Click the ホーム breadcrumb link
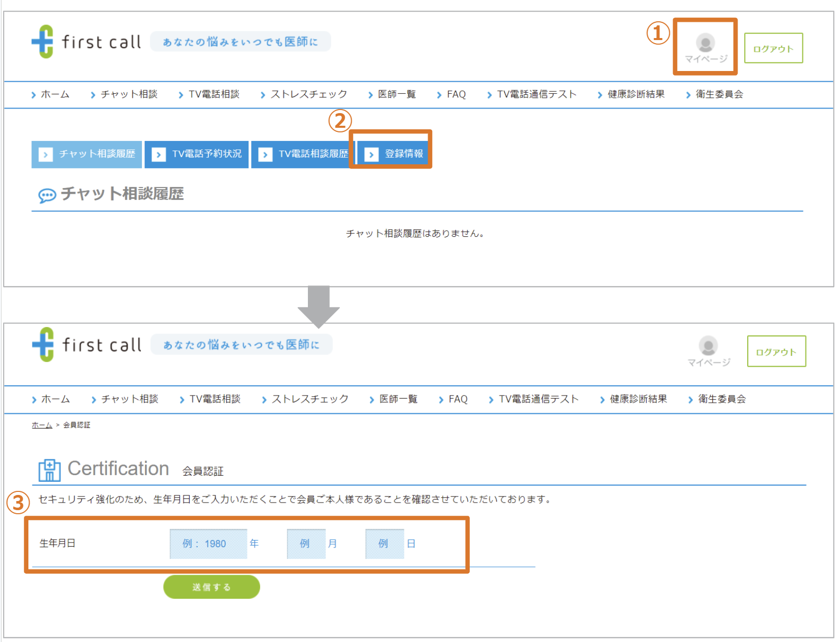 (x=41, y=425)
